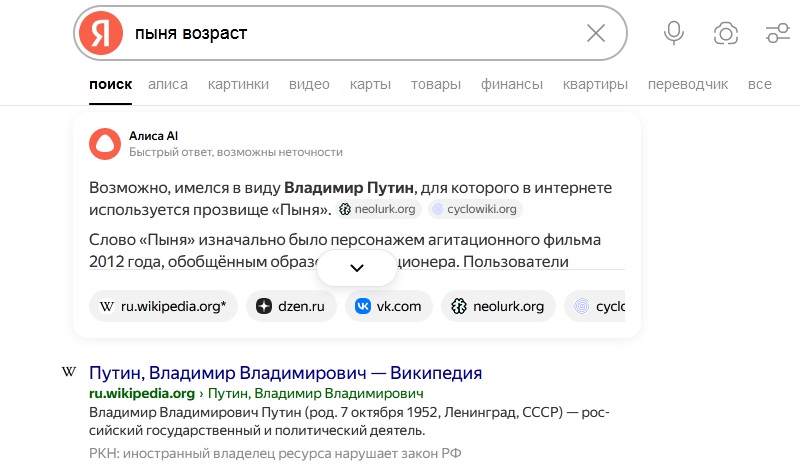Open 'Путин, Владимир Владимирович — Википедия' result
The width and height of the screenshot is (800, 470).
pyautogui.click(x=285, y=373)
